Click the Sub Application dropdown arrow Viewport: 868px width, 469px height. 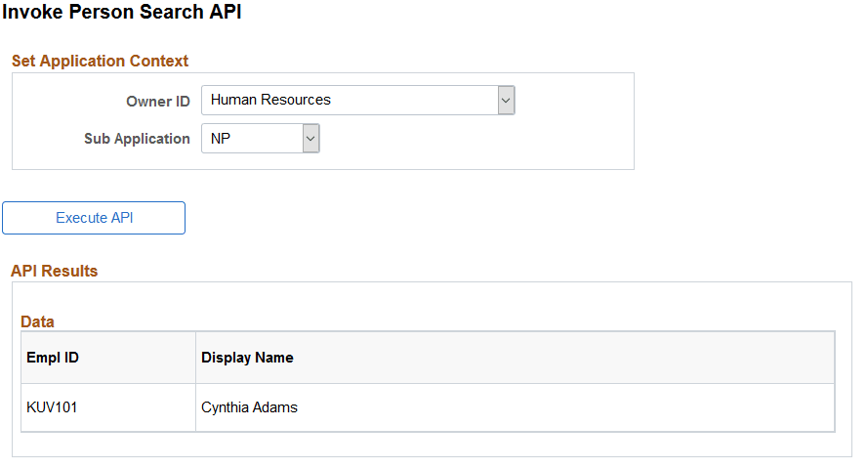[310, 139]
